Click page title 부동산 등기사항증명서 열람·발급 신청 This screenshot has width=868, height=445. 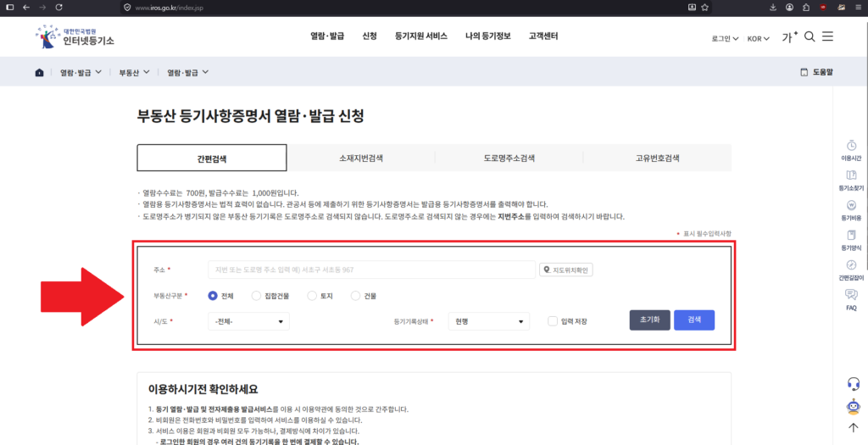251,116
